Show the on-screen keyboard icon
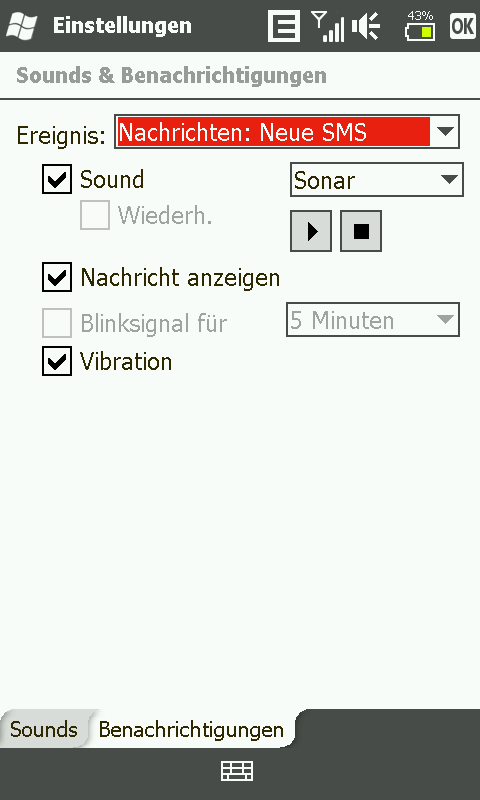 [237, 771]
